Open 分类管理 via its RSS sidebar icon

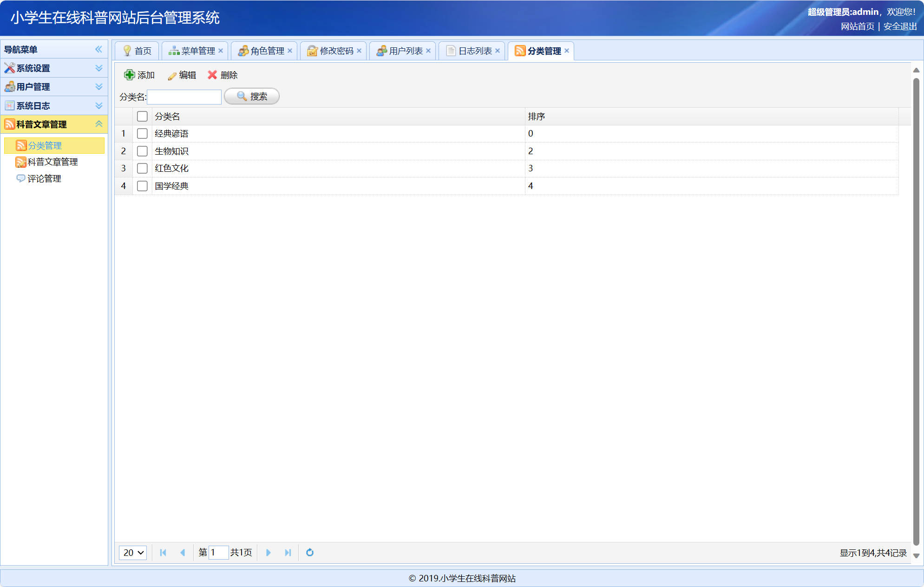click(x=21, y=145)
